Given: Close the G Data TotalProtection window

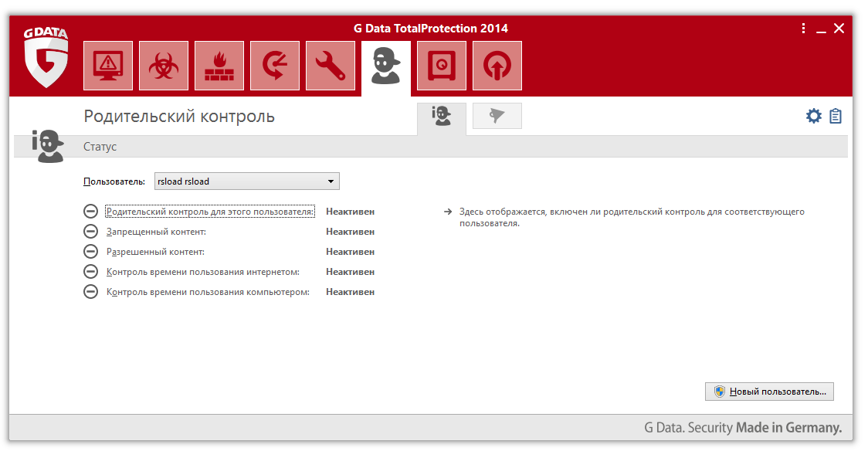Looking at the screenshot, I should pyautogui.click(x=839, y=29).
